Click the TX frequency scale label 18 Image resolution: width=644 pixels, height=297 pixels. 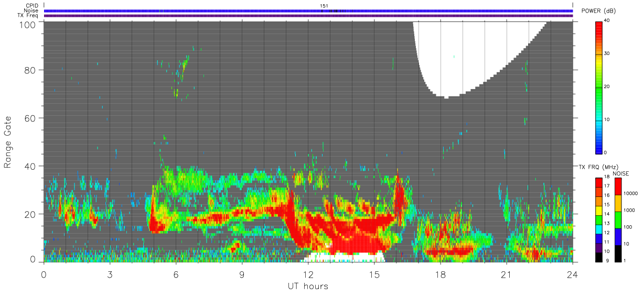[606, 178]
